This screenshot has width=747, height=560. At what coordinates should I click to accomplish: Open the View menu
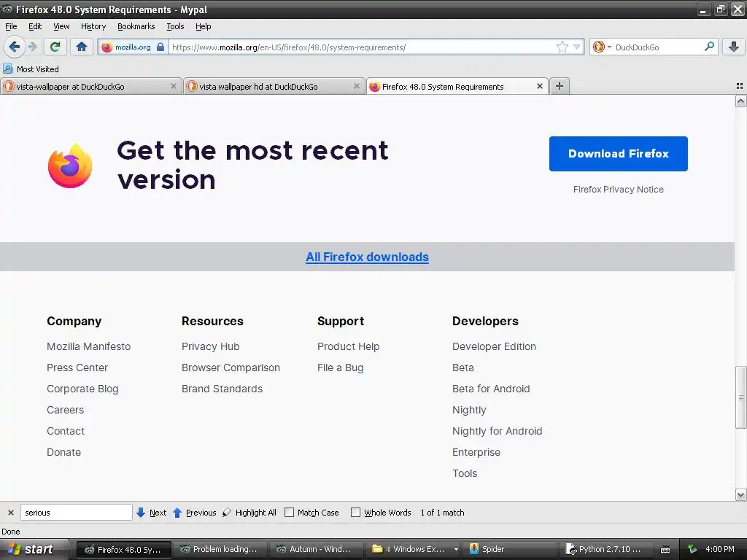(61, 26)
